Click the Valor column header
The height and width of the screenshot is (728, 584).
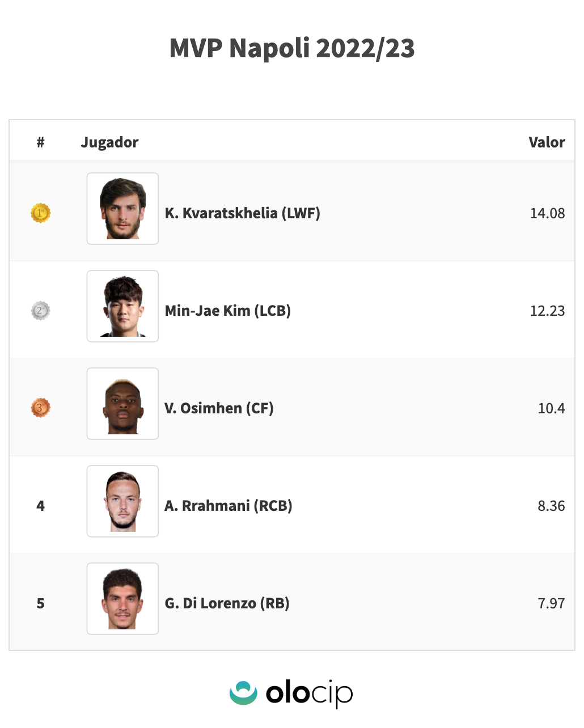click(547, 142)
